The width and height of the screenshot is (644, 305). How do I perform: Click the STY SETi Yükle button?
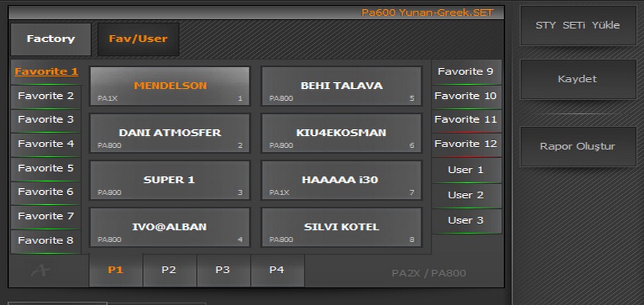pos(578,25)
